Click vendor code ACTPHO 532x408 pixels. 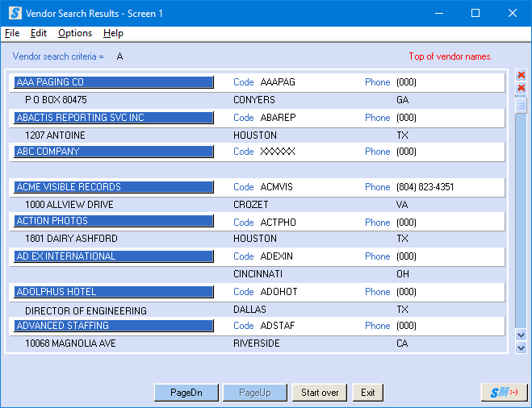point(279,223)
